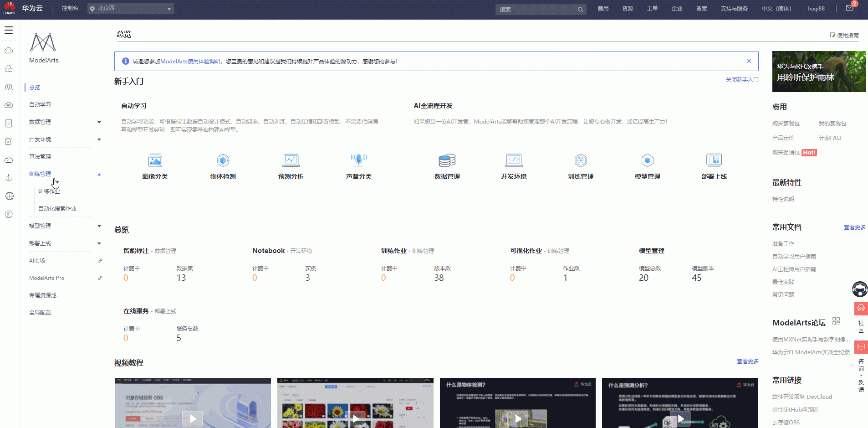Click 查看更多 beside 视频教程
This screenshot has width=868, height=428.
pyautogui.click(x=748, y=361)
